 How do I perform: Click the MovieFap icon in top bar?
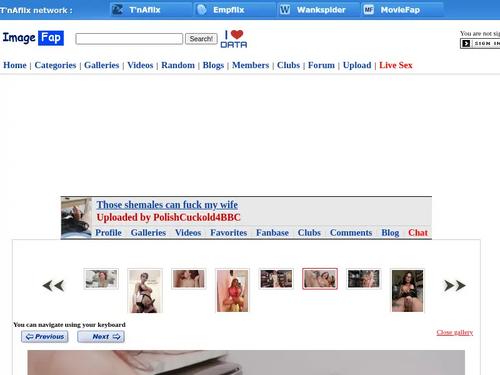(369, 10)
